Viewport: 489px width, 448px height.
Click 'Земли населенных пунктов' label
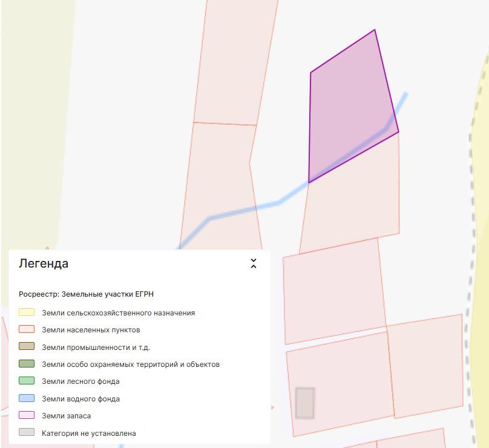(91, 330)
